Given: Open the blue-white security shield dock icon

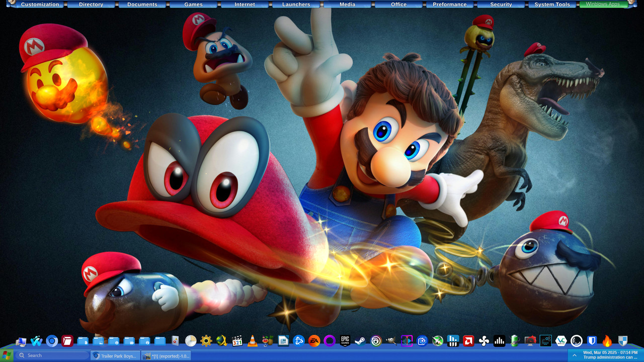Looking at the screenshot, I should (623, 341).
